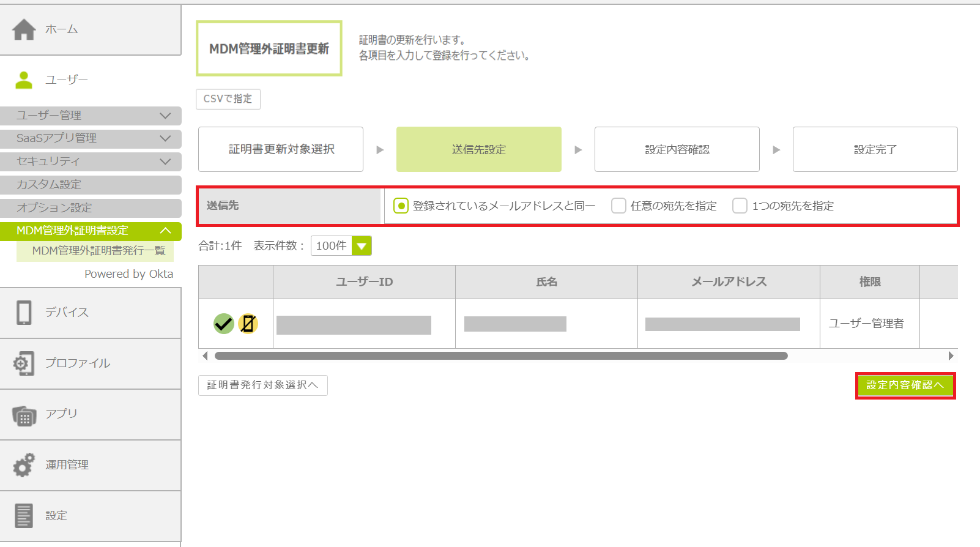
Task: Choose the 1つの宛先を指定 option
Action: [x=740, y=206]
